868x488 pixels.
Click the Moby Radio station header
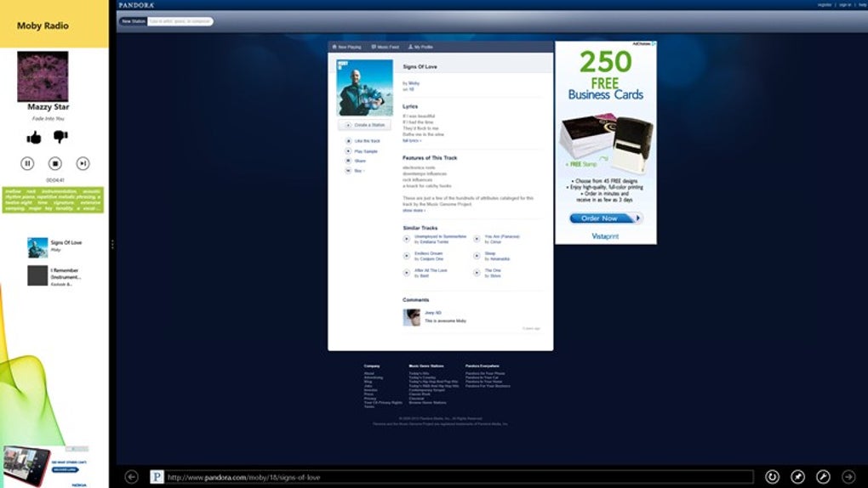pyautogui.click(x=54, y=25)
